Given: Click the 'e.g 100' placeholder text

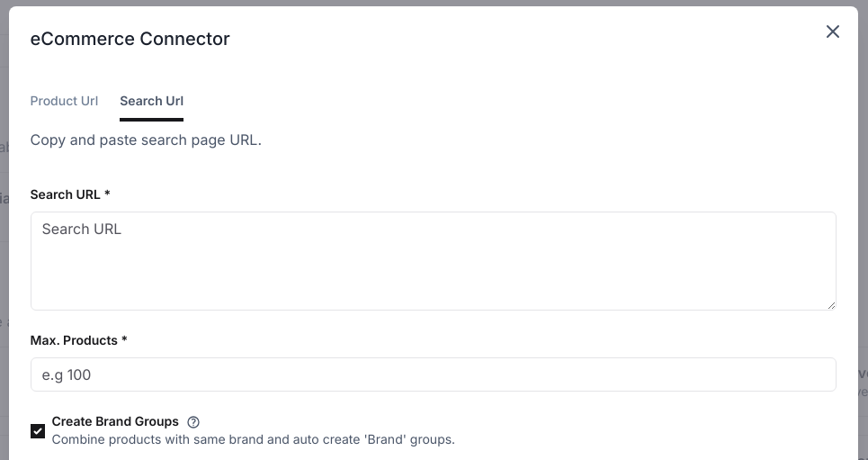Looking at the screenshot, I should (67, 374).
